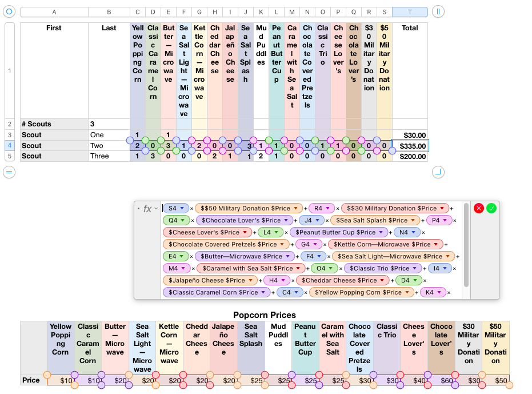Select the $Yellow Popping Corn $Price token

tap(361, 292)
